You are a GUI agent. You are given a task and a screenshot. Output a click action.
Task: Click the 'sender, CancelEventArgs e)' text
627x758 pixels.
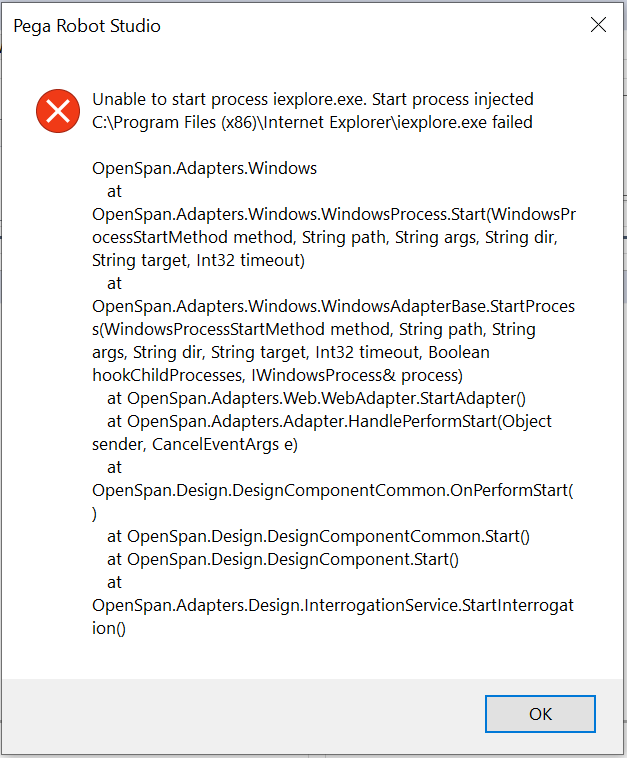point(195,444)
